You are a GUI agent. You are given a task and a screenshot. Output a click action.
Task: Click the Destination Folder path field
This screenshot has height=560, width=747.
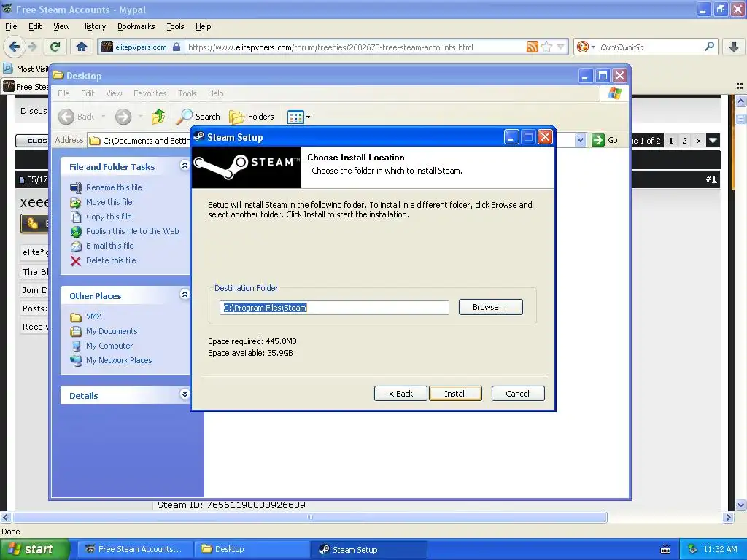point(334,308)
